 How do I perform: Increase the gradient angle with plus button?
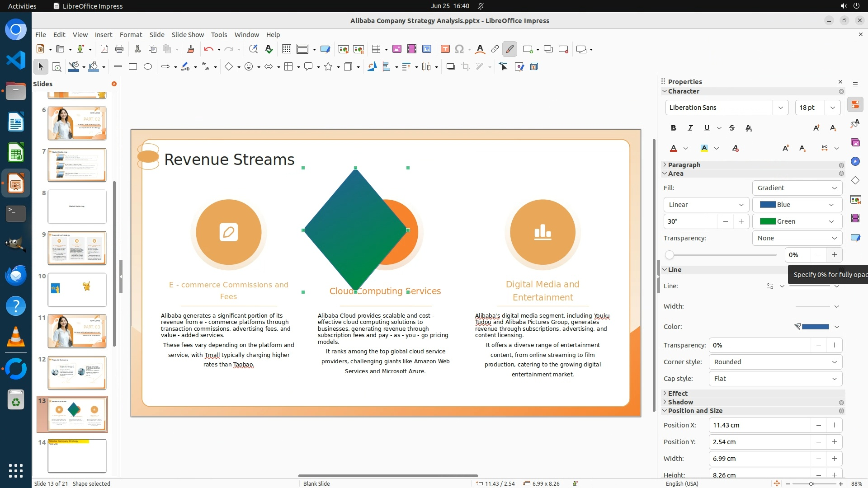(741, 221)
